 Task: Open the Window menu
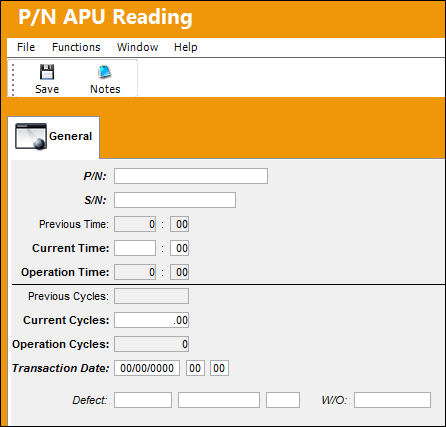[x=137, y=47]
